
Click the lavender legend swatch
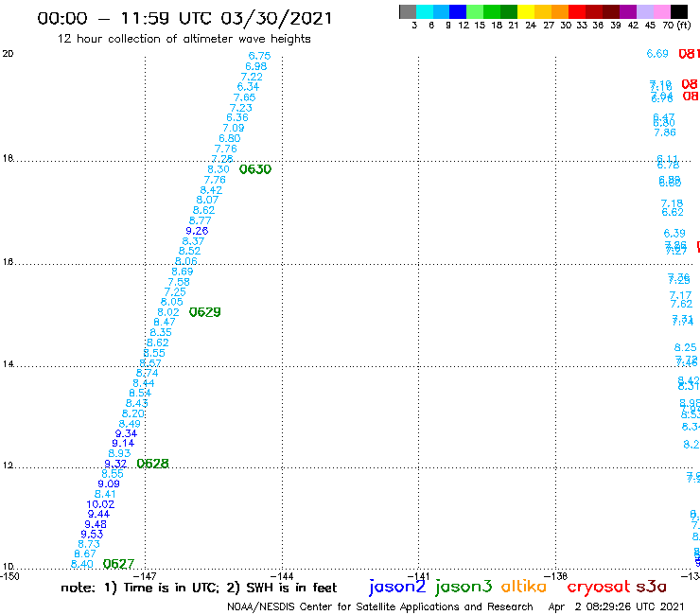tap(644, 11)
